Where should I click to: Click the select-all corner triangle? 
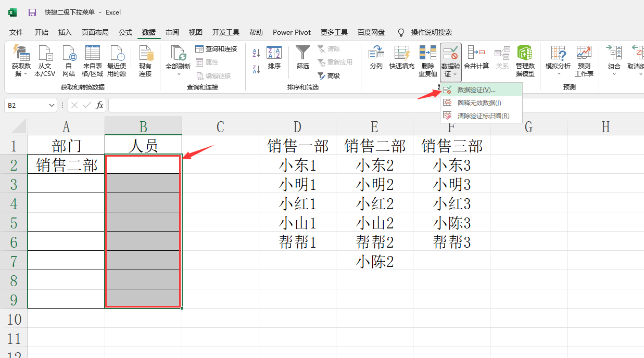pyautogui.click(x=18, y=126)
